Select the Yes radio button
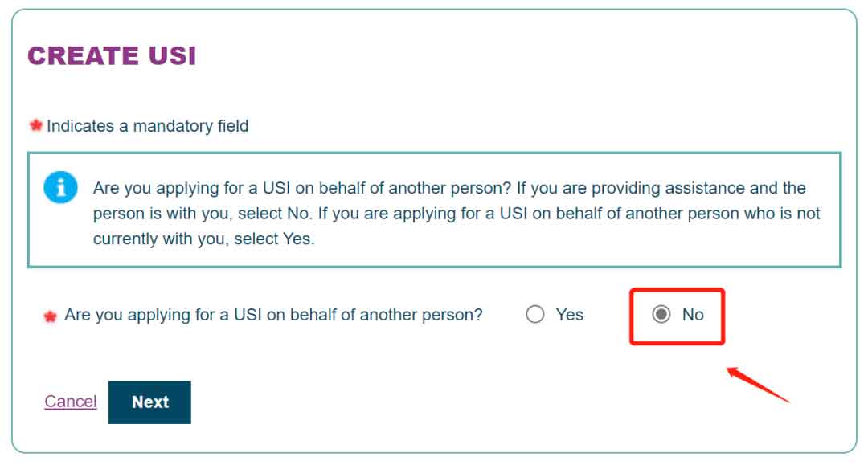The height and width of the screenshot is (469, 868). click(x=534, y=314)
